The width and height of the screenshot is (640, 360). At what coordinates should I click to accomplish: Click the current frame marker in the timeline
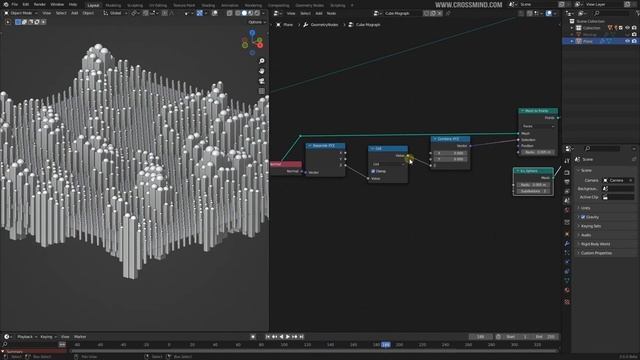coord(386,345)
